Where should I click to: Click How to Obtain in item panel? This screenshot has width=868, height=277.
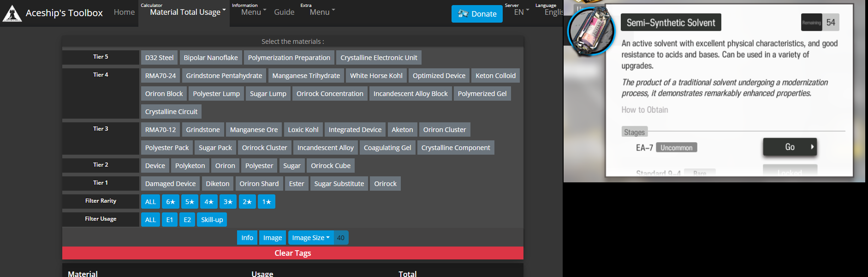tap(645, 110)
